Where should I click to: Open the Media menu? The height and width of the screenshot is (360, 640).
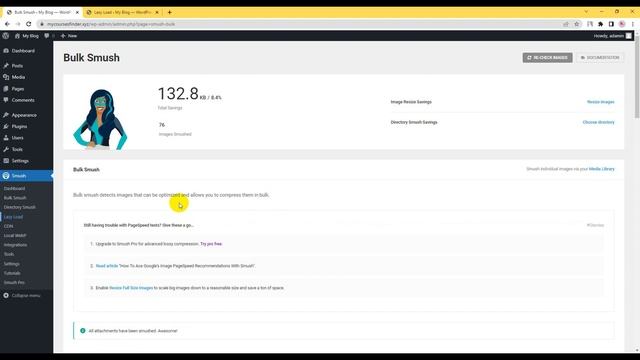[x=18, y=77]
